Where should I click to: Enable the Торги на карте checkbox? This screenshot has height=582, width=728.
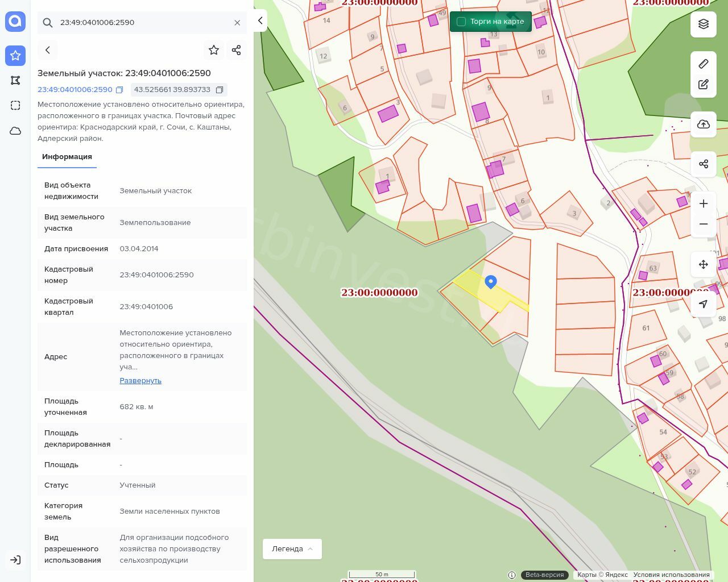[x=461, y=22]
